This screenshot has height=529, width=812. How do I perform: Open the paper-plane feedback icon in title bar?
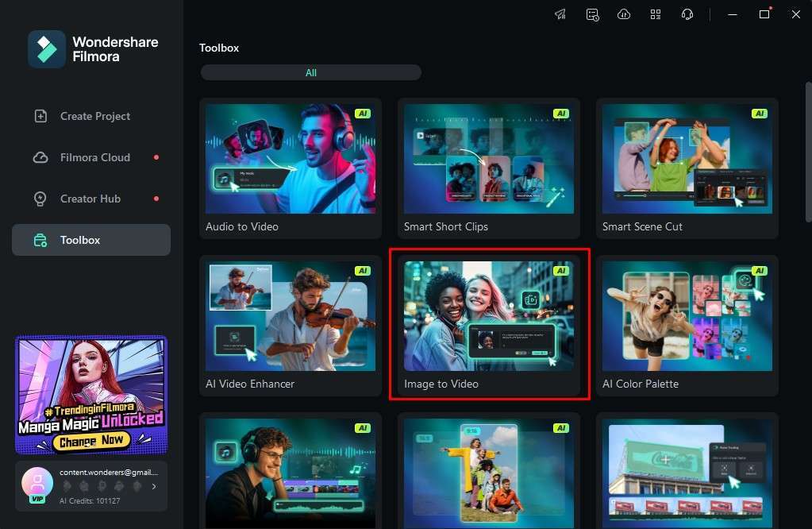tap(560, 14)
